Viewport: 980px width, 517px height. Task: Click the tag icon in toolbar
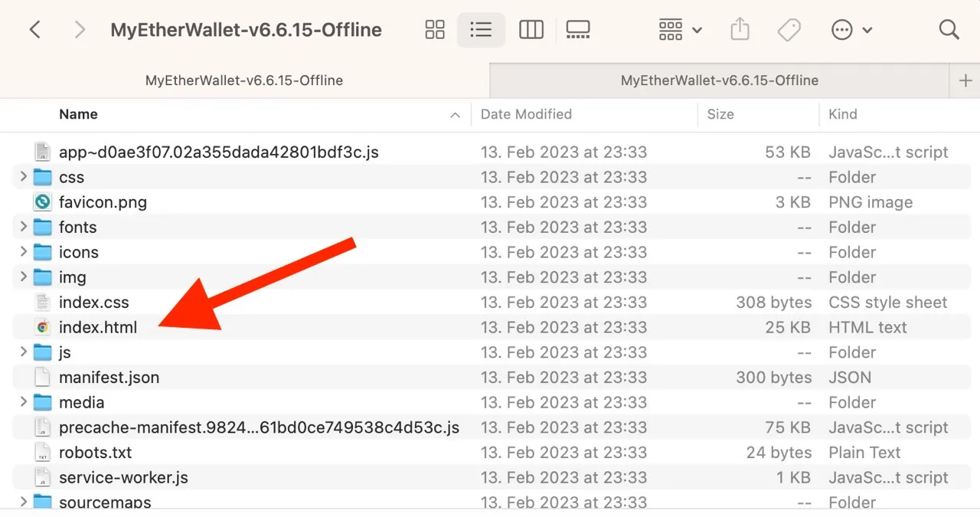789,30
